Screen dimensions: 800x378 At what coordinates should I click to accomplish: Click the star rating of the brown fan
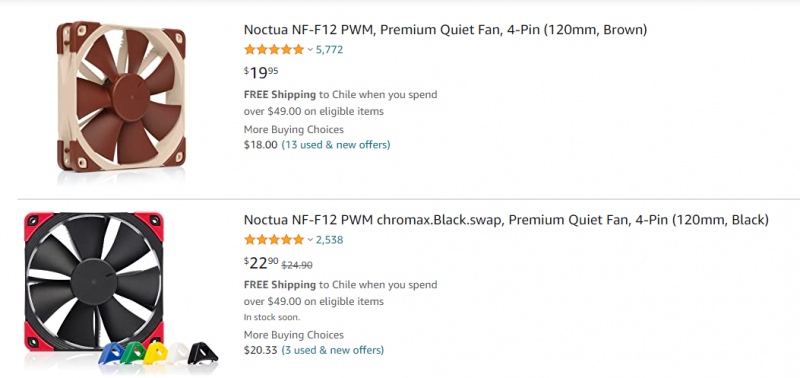(274, 49)
